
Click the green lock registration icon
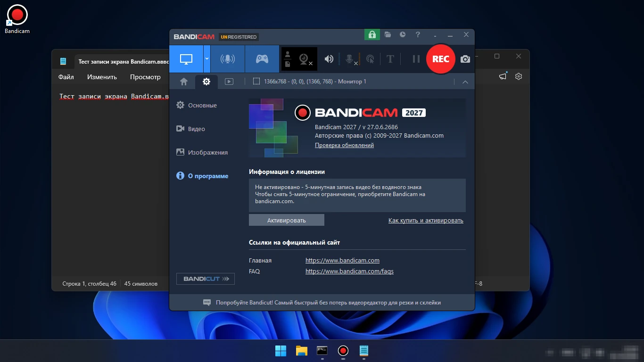(372, 35)
